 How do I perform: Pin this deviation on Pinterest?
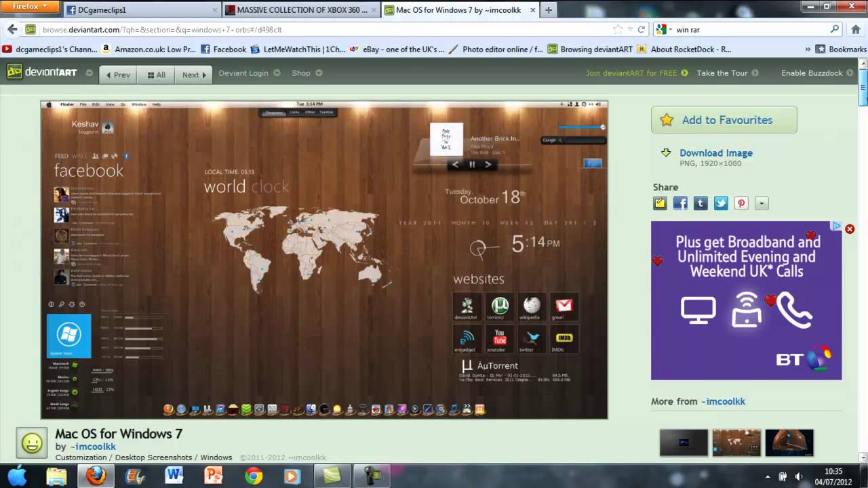point(741,203)
